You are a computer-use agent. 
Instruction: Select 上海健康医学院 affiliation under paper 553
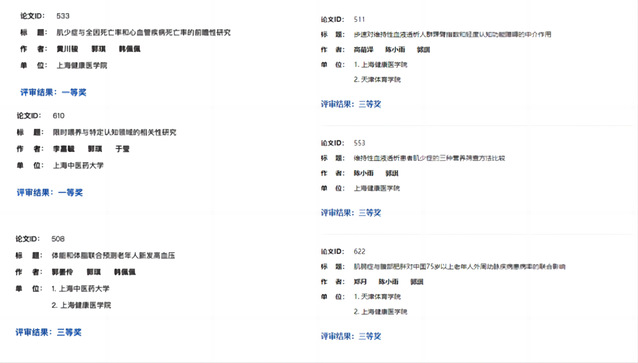point(376,188)
